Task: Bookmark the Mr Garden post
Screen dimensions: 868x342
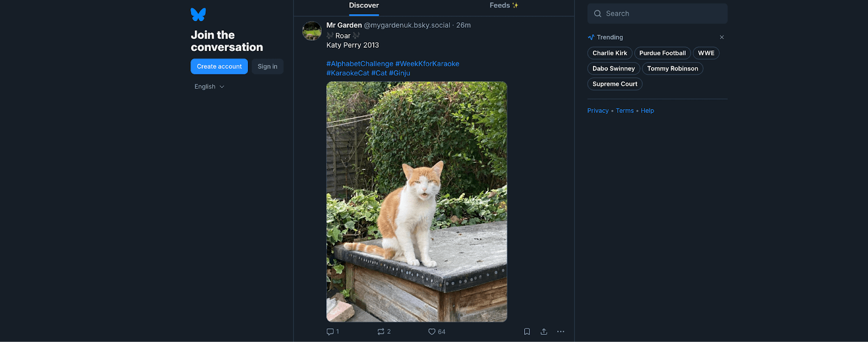Action: coord(527,332)
